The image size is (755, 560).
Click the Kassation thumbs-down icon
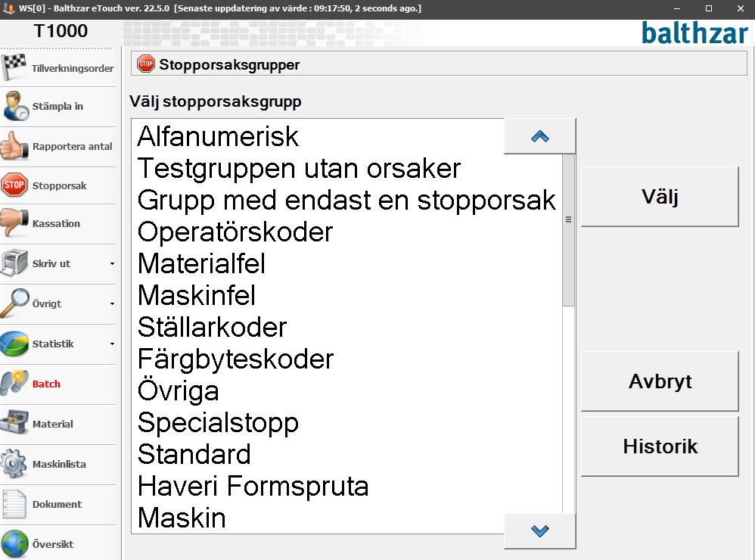coord(14,223)
